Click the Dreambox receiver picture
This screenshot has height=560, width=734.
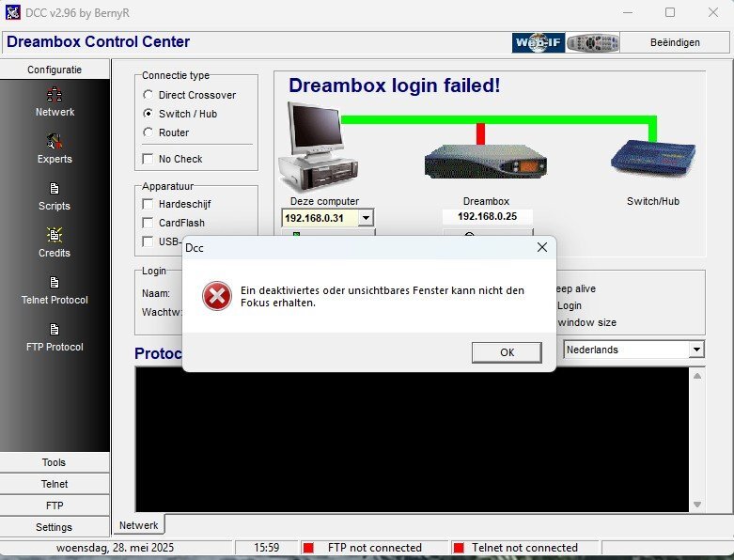[x=486, y=162]
